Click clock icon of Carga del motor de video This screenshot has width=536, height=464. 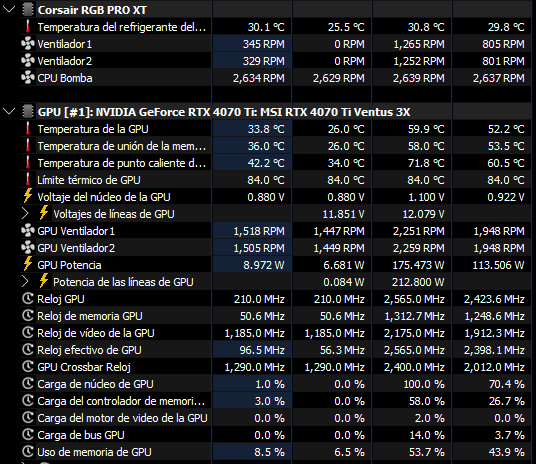point(28,417)
